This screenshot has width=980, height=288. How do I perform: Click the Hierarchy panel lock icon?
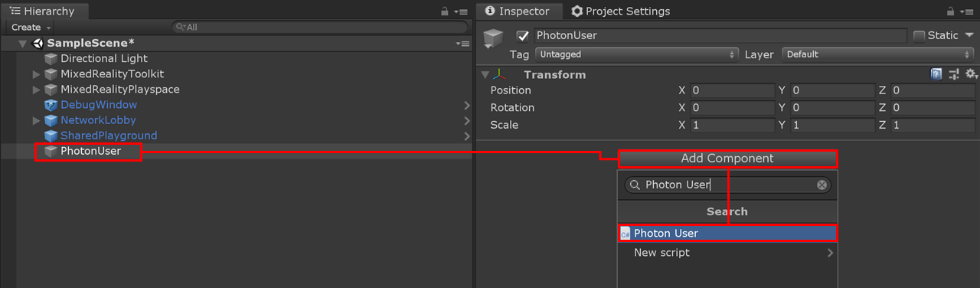(445, 11)
